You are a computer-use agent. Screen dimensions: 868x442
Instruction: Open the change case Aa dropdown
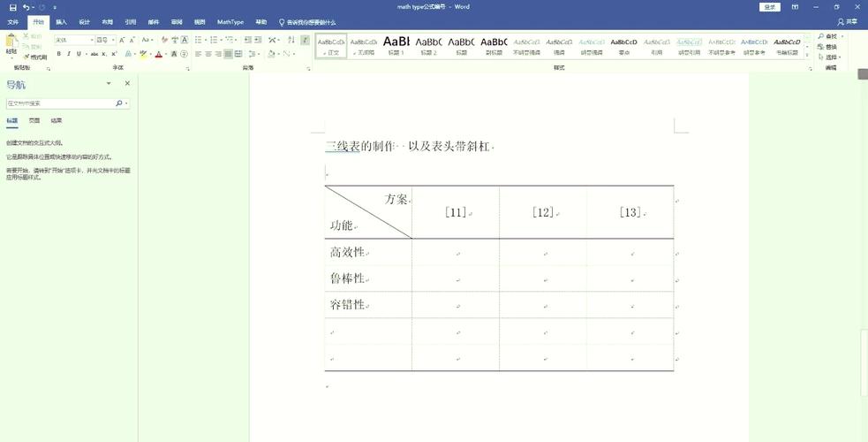click(x=147, y=40)
